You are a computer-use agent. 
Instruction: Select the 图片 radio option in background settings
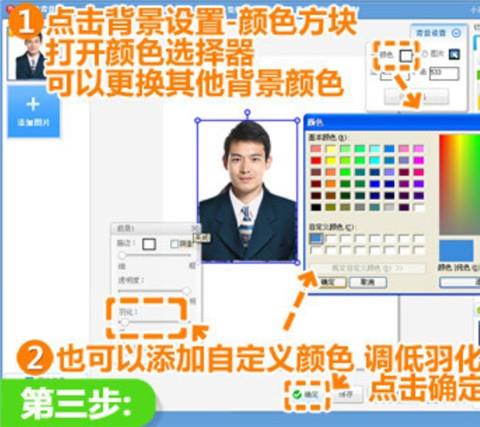[x=425, y=54]
